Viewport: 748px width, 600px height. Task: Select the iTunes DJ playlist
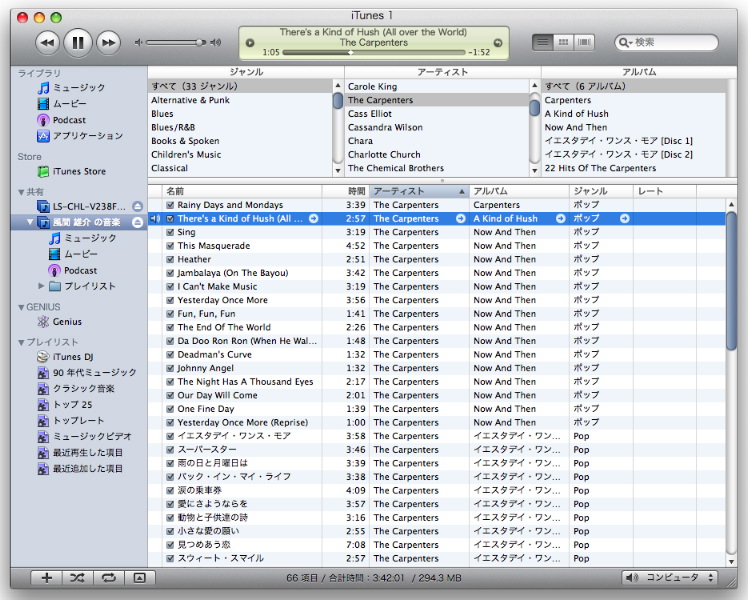pyautogui.click(x=73, y=357)
